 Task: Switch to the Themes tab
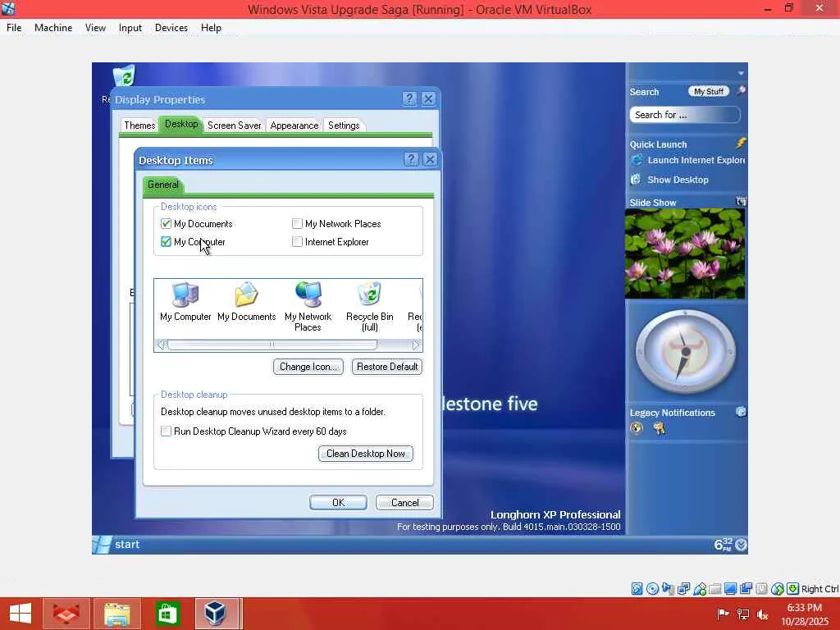pyautogui.click(x=139, y=126)
